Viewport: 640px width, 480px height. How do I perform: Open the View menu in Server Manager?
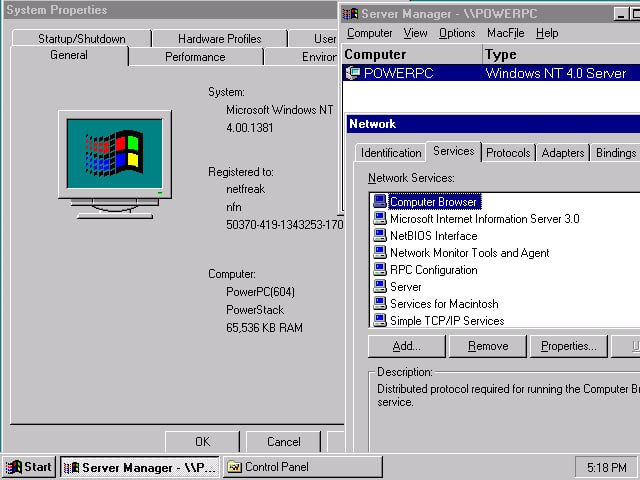tap(416, 33)
